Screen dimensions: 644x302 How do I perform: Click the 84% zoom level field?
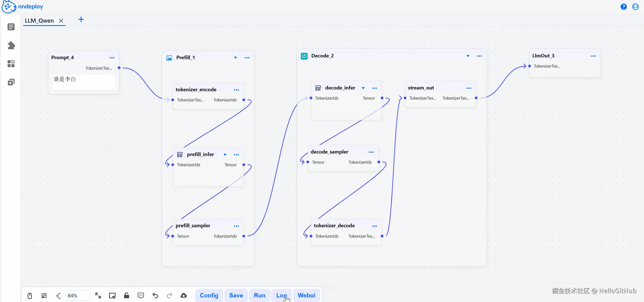click(78, 296)
